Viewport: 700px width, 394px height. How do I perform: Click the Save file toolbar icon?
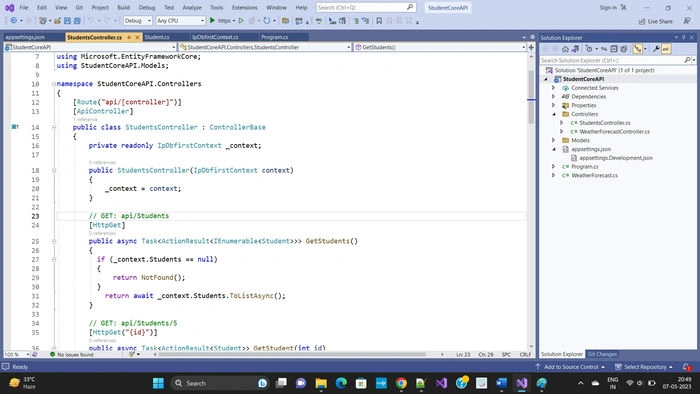(67, 21)
